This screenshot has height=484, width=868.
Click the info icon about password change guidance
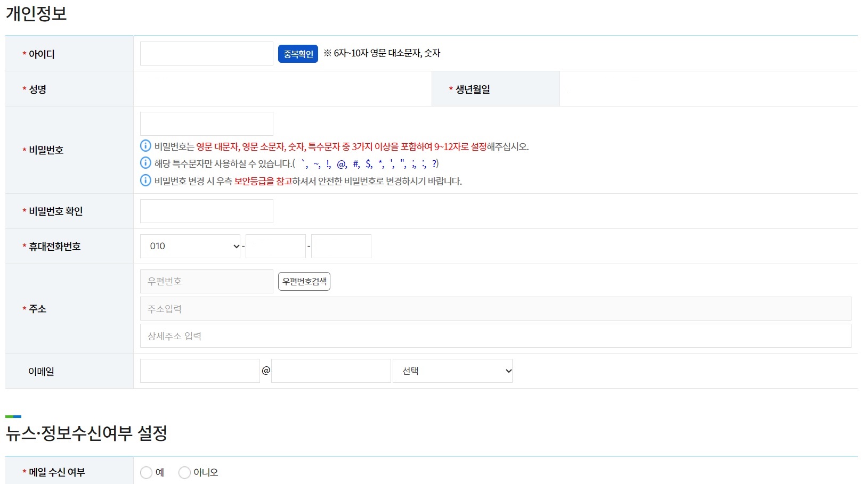coord(145,181)
